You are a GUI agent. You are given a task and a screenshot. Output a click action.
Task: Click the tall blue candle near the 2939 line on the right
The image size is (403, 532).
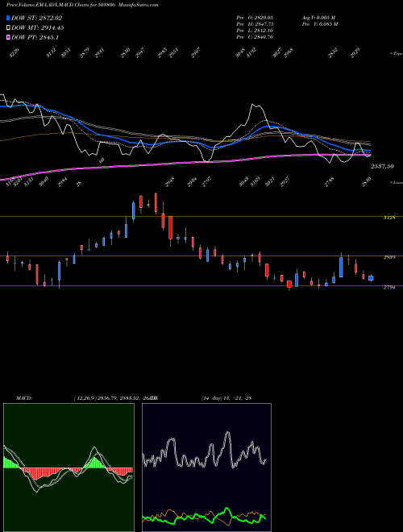pyautogui.click(x=341, y=267)
